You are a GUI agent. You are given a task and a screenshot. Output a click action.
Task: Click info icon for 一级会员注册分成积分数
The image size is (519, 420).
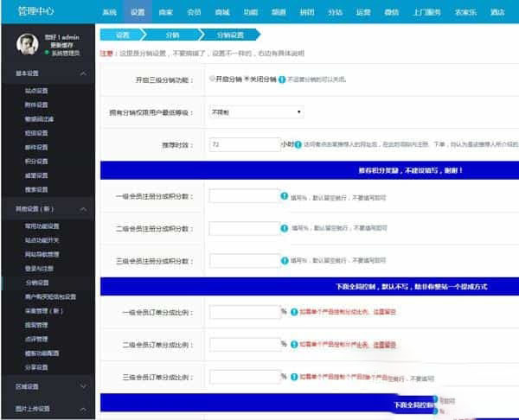click(x=285, y=196)
